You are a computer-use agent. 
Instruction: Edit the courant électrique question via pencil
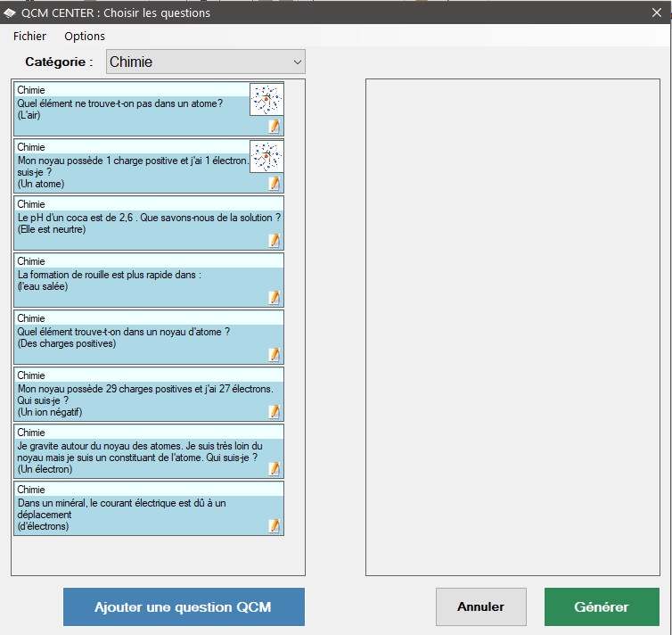point(275,526)
